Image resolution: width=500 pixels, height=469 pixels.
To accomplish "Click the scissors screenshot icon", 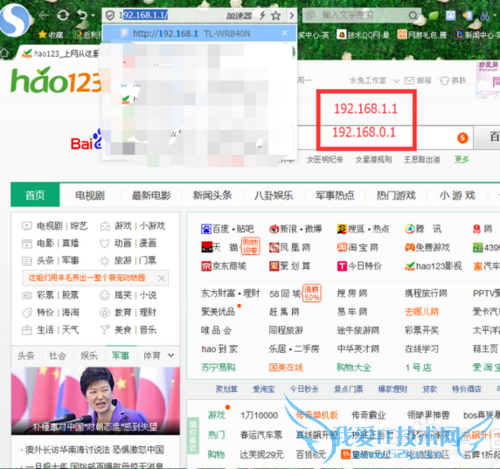I will 485,15.
